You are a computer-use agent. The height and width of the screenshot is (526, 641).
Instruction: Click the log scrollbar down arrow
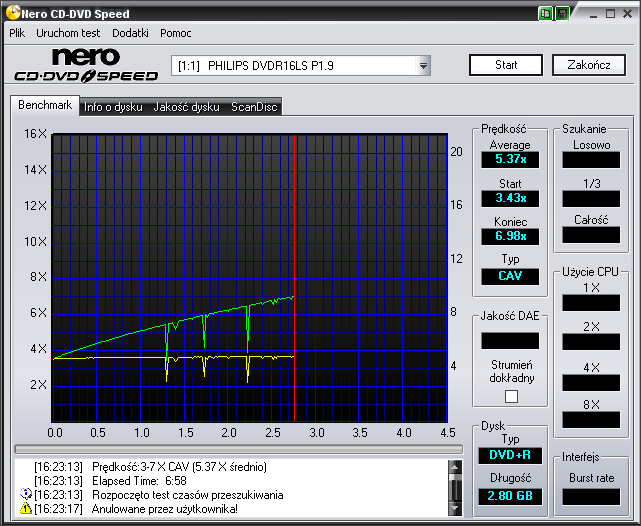tap(455, 509)
